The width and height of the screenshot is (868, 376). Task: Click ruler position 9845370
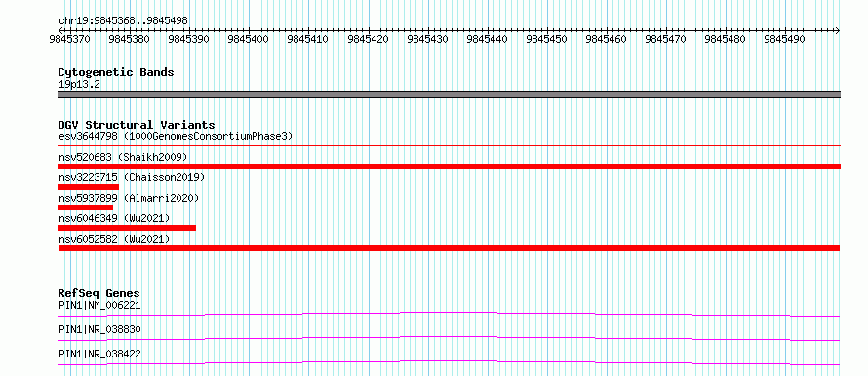[70, 39]
